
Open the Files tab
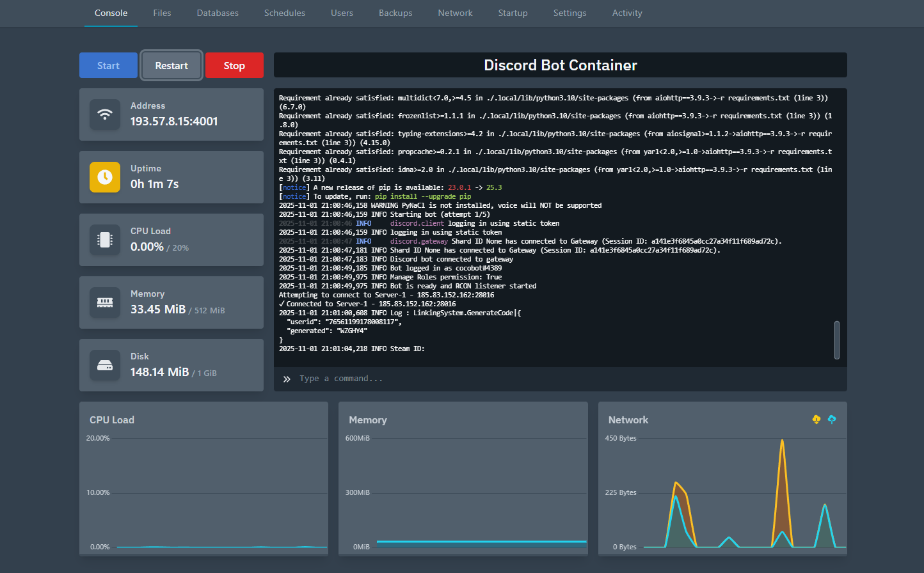pos(162,13)
